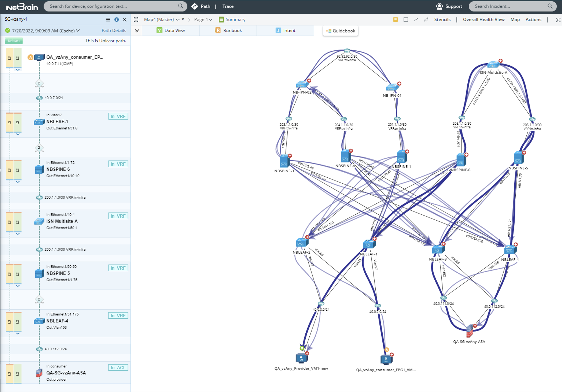Screen dimensions: 562x392
Task: Click the blue help question mark icon
Action: (117, 20)
